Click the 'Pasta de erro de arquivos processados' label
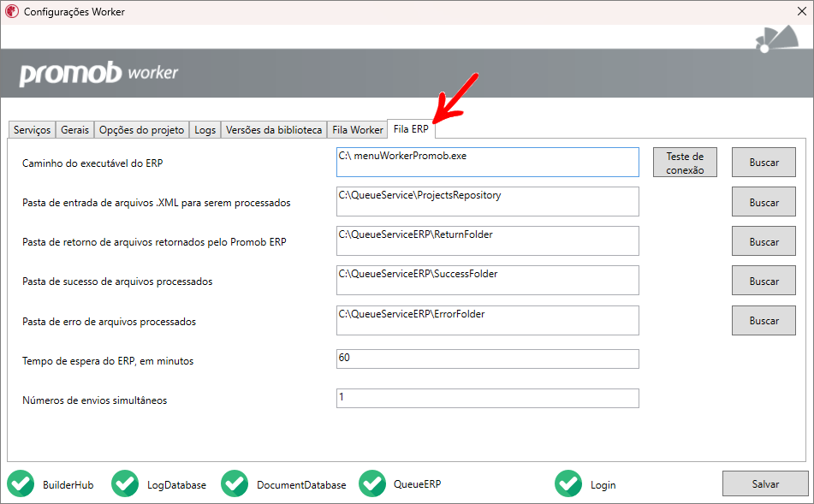Viewport: 814px width, 504px height. click(x=109, y=322)
